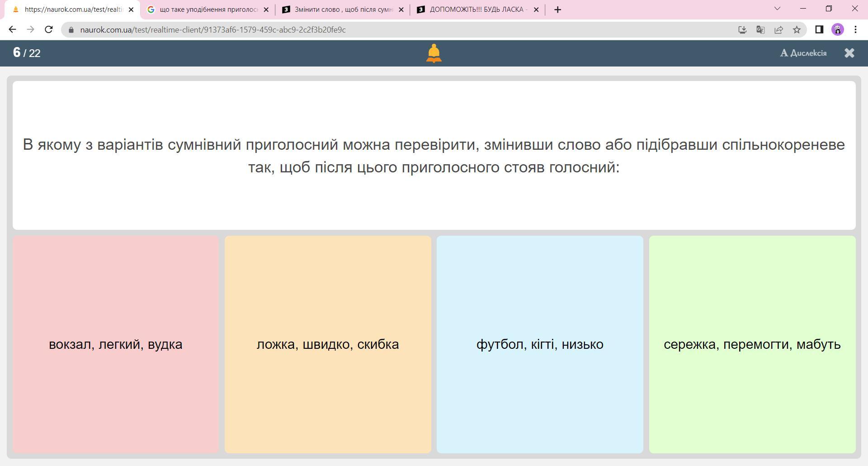
Task: Open the Google Translate page icon
Action: (760, 29)
